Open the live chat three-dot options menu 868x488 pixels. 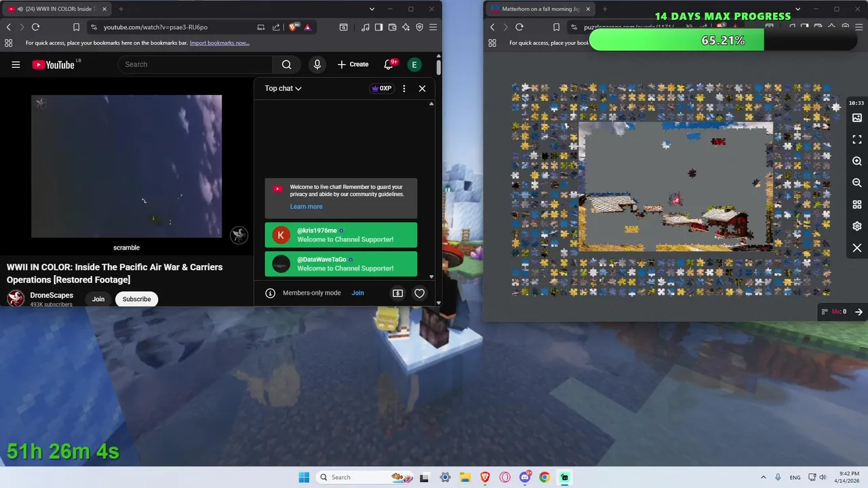click(404, 88)
